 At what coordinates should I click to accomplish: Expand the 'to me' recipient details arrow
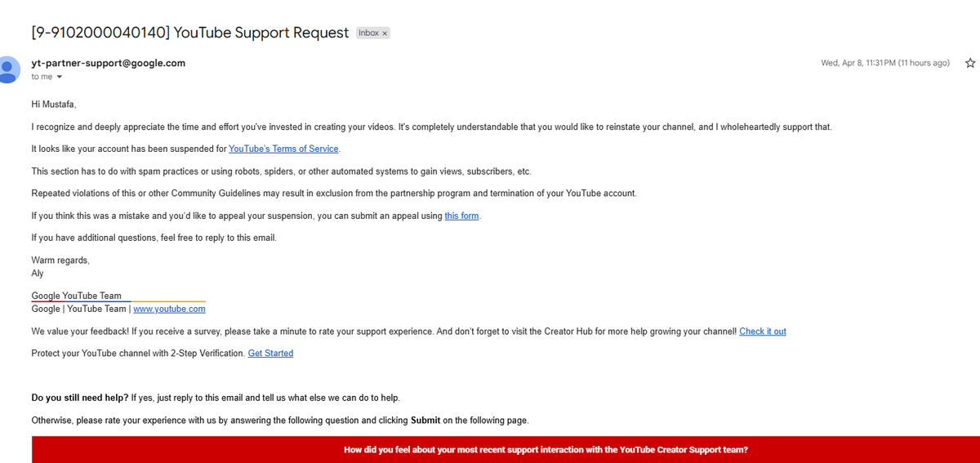pyautogui.click(x=59, y=77)
